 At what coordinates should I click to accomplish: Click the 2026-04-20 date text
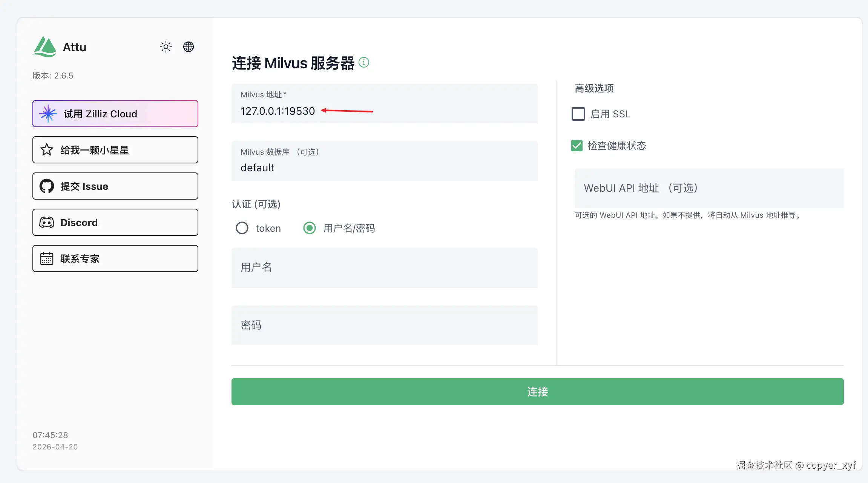coord(55,447)
